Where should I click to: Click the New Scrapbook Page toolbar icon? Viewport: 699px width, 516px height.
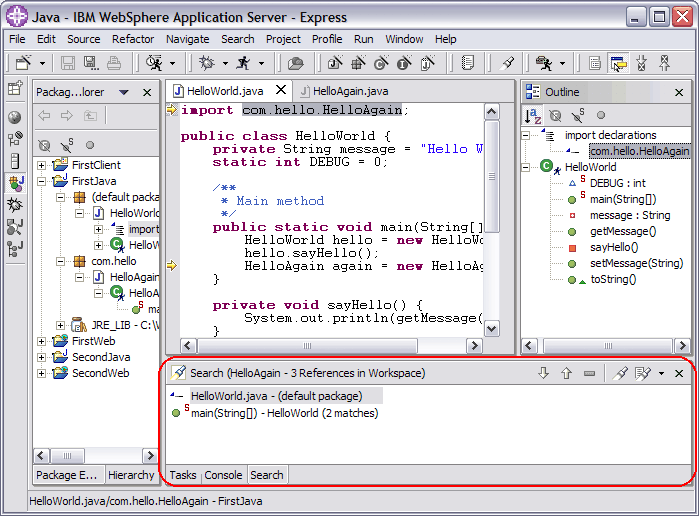428,63
